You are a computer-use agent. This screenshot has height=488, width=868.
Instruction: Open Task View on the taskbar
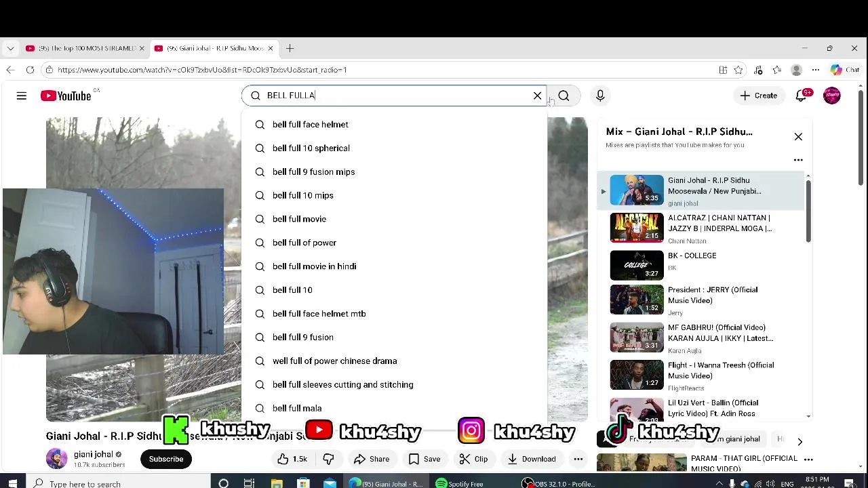pyautogui.click(x=249, y=483)
